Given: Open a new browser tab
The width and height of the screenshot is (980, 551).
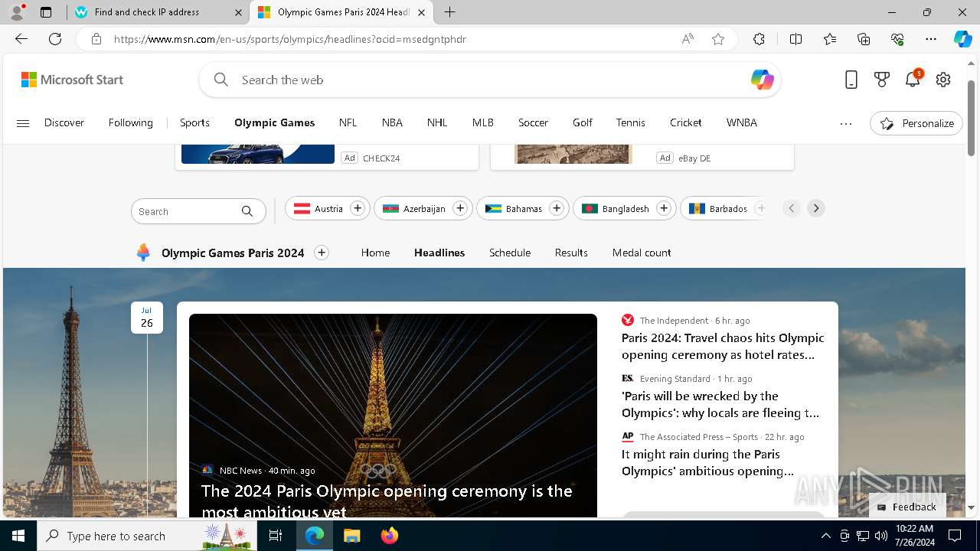Looking at the screenshot, I should [x=450, y=12].
